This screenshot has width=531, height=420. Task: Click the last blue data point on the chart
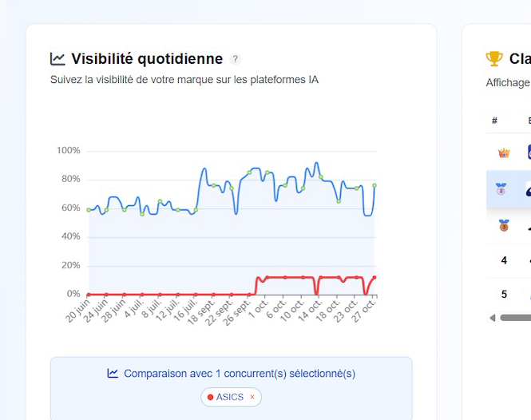click(374, 185)
